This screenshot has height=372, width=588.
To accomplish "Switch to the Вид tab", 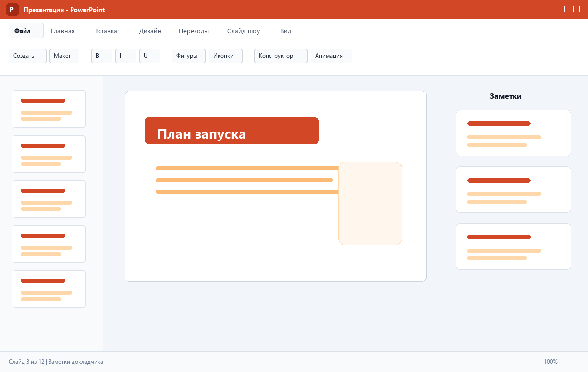I will click(x=286, y=31).
